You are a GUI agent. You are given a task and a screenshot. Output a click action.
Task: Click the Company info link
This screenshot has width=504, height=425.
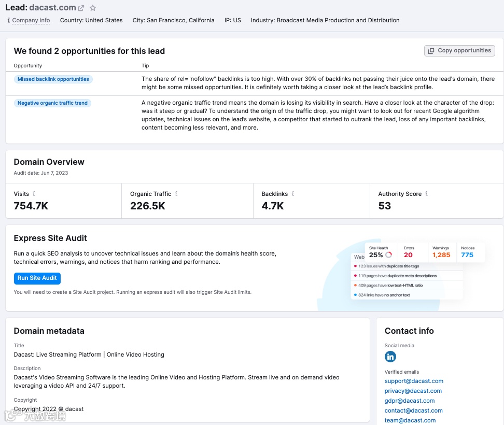[31, 20]
